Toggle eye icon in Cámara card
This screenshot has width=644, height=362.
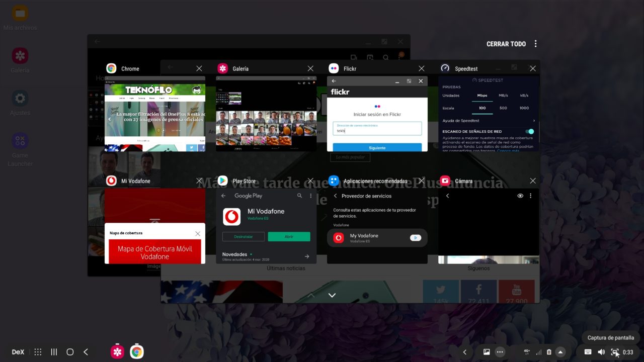point(520,196)
